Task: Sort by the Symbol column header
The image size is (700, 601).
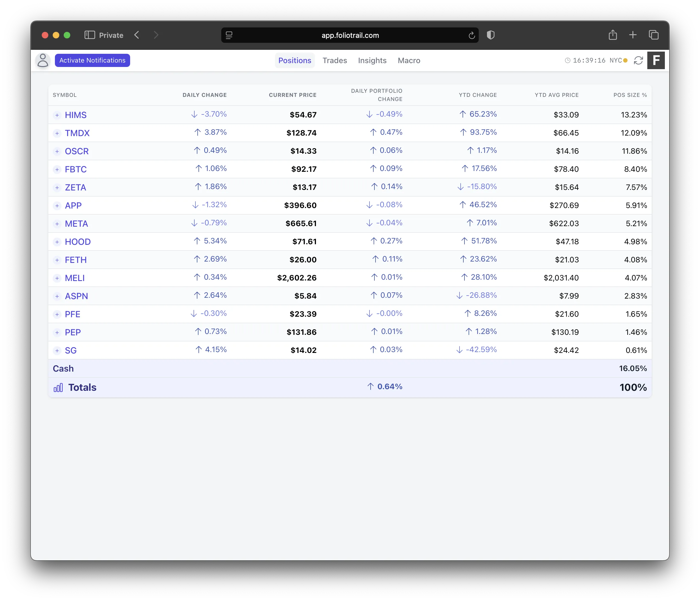Action: pos(65,95)
